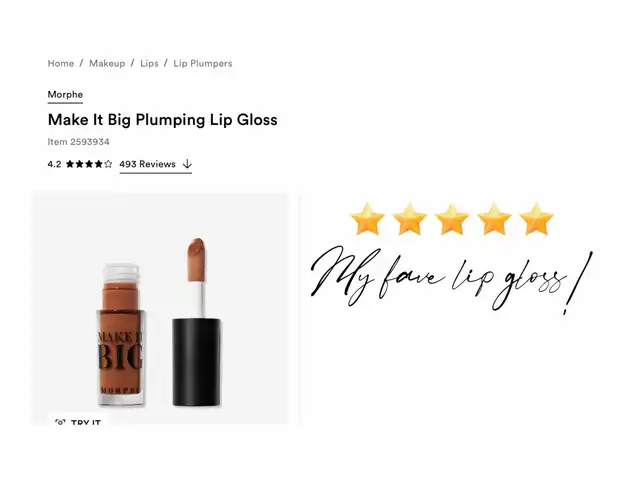Open the Lips breadcrumb category

click(149, 63)
